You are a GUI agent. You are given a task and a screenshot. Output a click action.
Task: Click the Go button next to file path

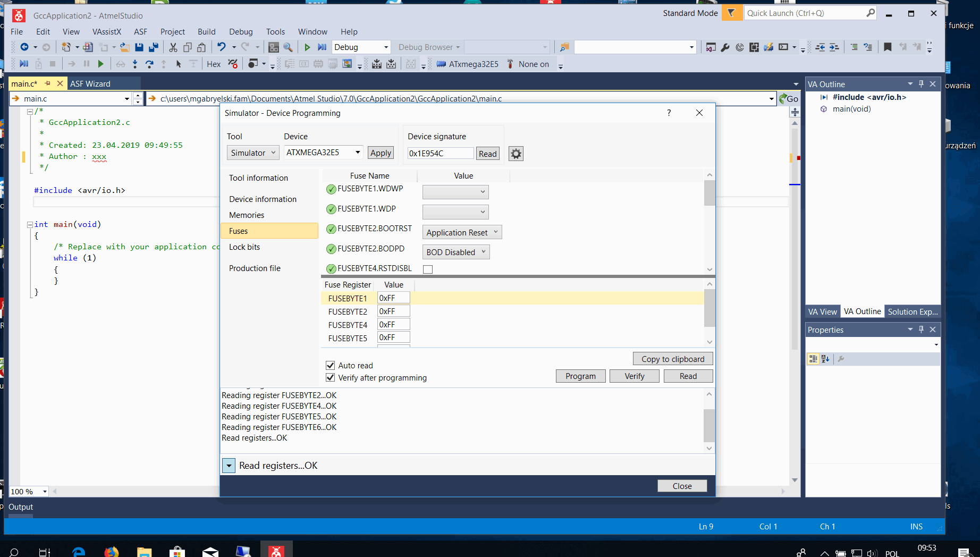789,99
